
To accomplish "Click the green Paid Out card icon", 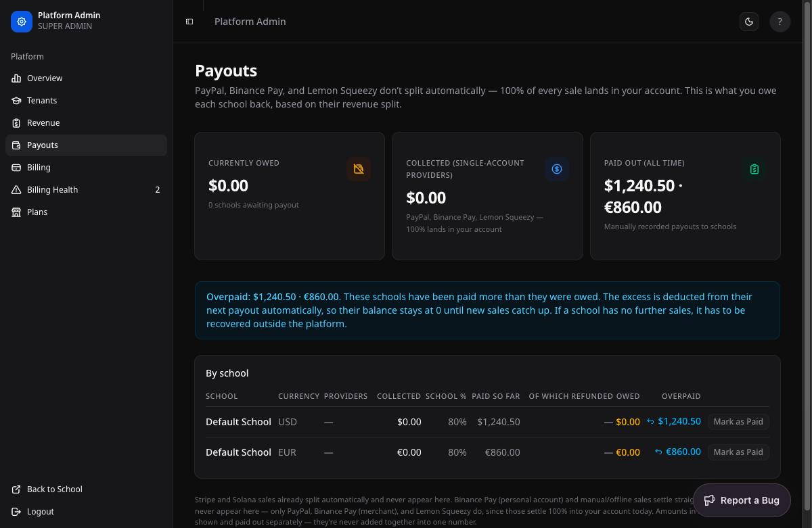I will 754,169.
